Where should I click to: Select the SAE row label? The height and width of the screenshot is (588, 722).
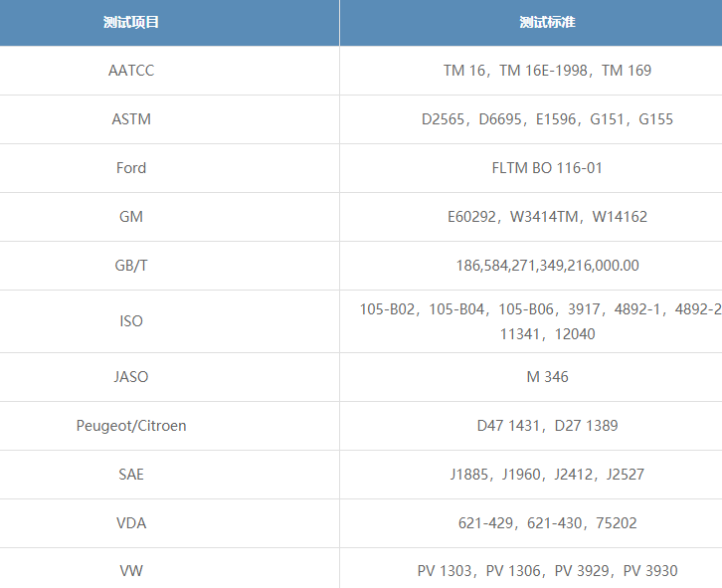(x=131, y=475)
